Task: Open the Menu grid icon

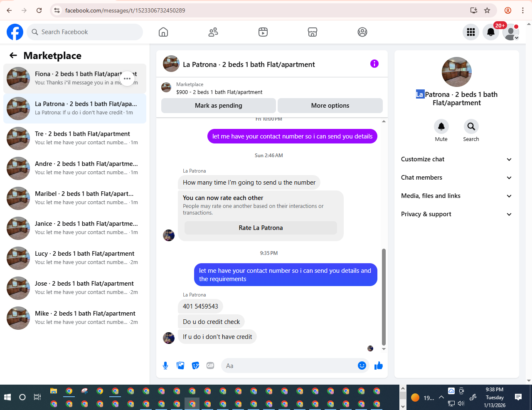Action: 471,32
